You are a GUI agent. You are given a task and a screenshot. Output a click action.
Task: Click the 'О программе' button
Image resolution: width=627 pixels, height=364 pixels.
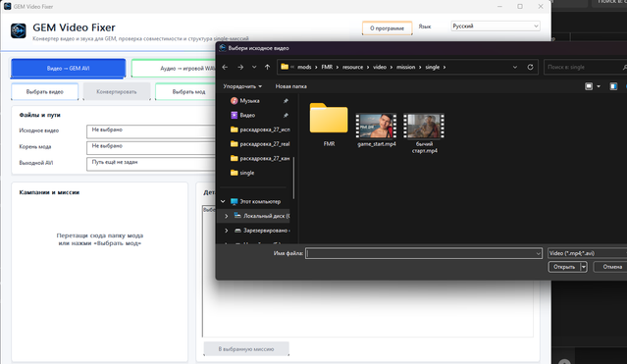click(x=387, y=28)
